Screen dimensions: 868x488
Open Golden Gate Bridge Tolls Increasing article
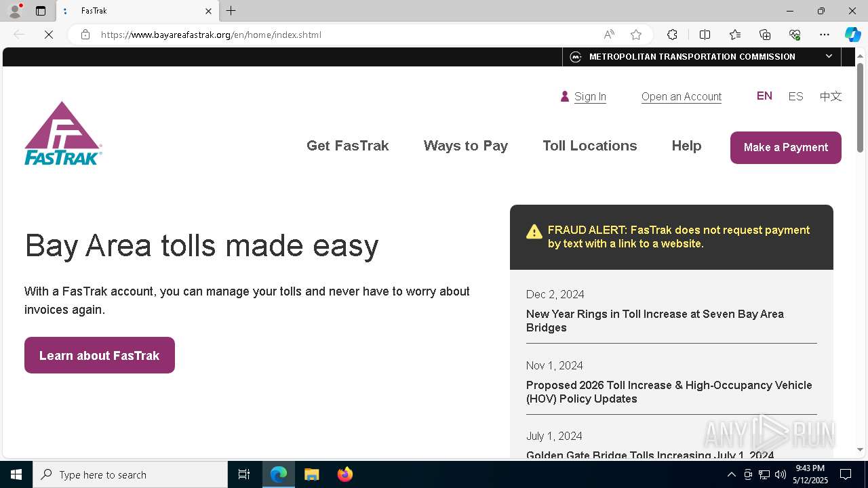pyautogui.click(x=650, y=455)
